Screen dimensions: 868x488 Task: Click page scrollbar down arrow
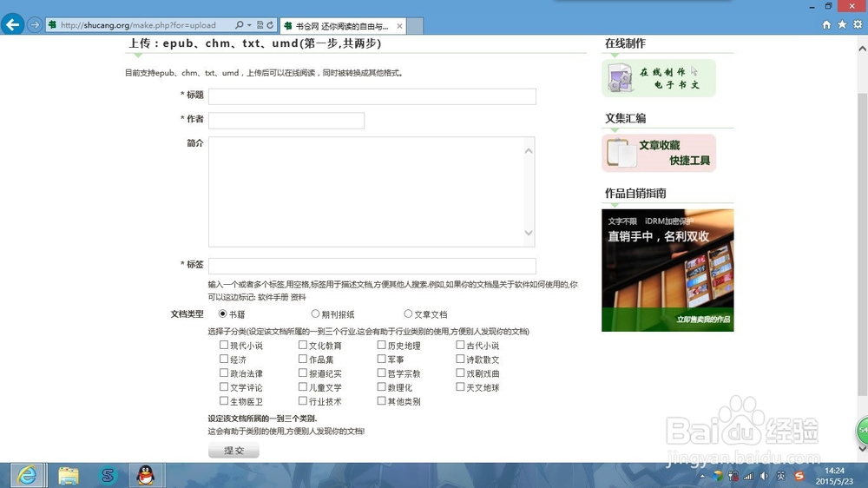tap(863, 449)
